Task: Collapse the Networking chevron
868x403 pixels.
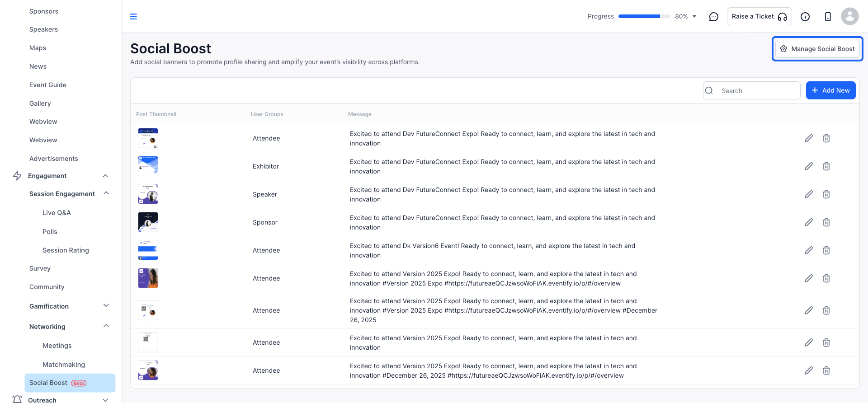Action: click(106, 326)
